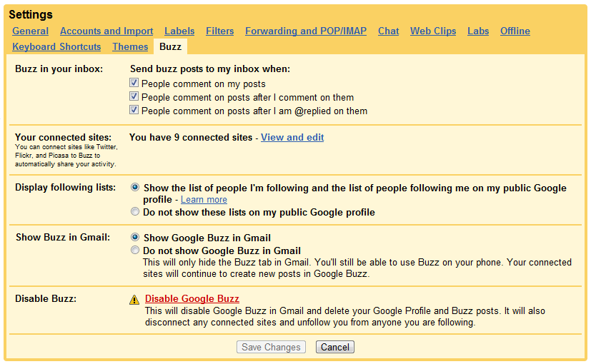591x364 pixels.
Task: Click the 'Settings' page heading
Action: click(31, 14)
